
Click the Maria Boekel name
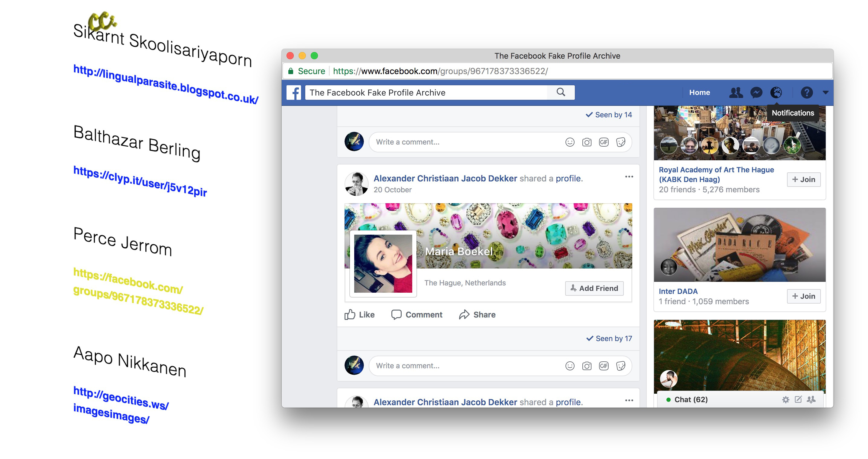point(458,251)
